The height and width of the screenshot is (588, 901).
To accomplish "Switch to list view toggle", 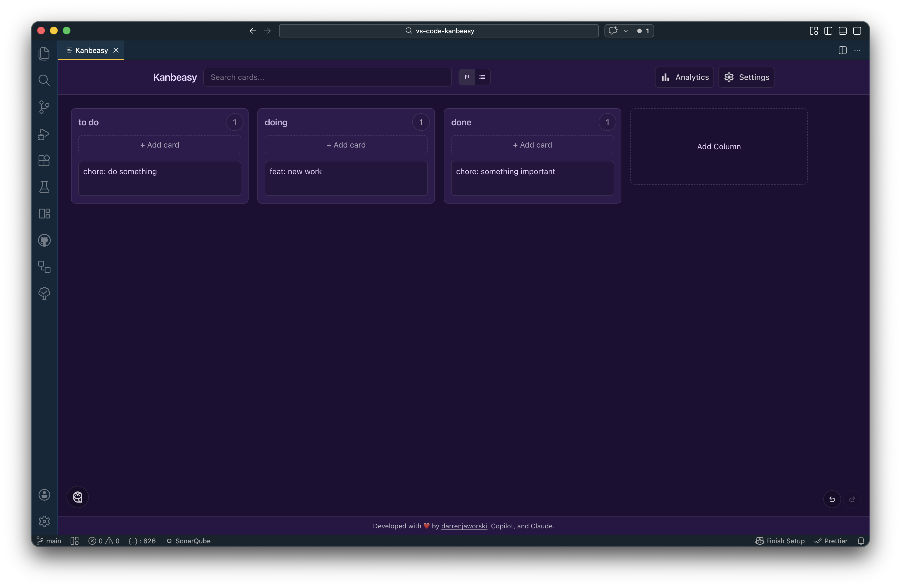I will coord(482,77).
